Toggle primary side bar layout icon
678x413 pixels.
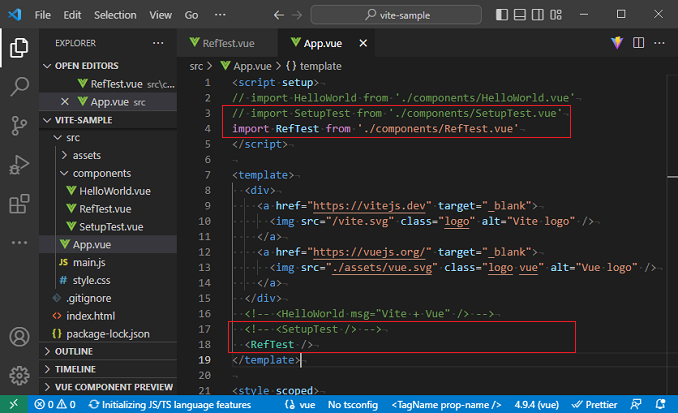(x=502, y=15)
